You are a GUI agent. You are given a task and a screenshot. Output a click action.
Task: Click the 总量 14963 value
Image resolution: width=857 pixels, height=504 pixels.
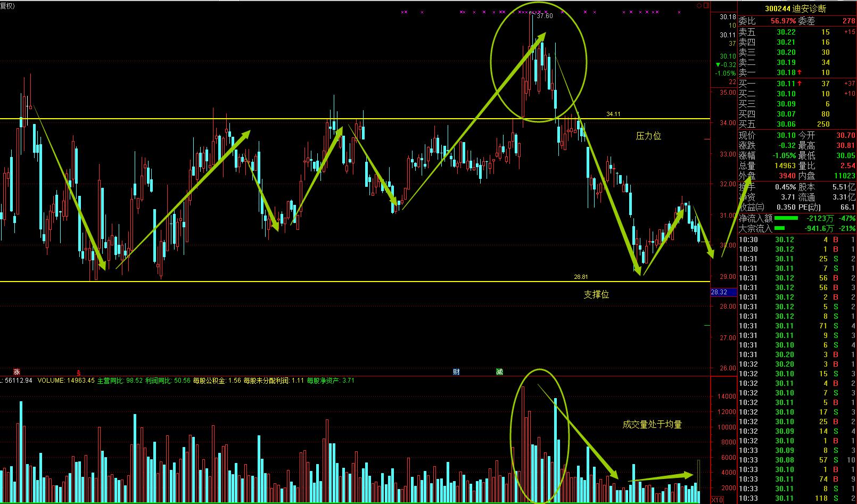[x=785, y=166]
